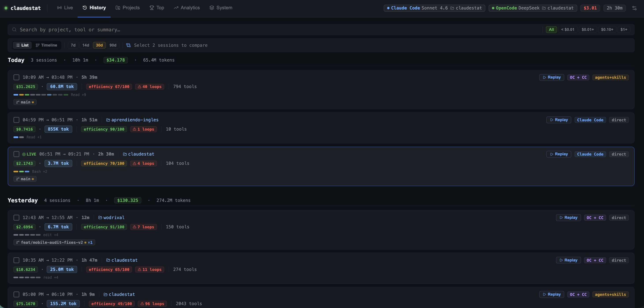Click the 11 loops warning badge
This screenshot has height=308, width=644.
(x=149, y=269)
